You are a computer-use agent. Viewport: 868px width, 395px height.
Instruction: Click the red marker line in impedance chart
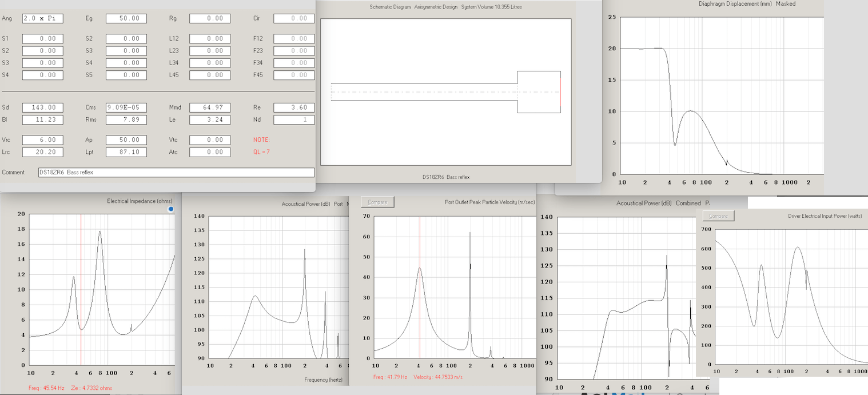point(81,289)
